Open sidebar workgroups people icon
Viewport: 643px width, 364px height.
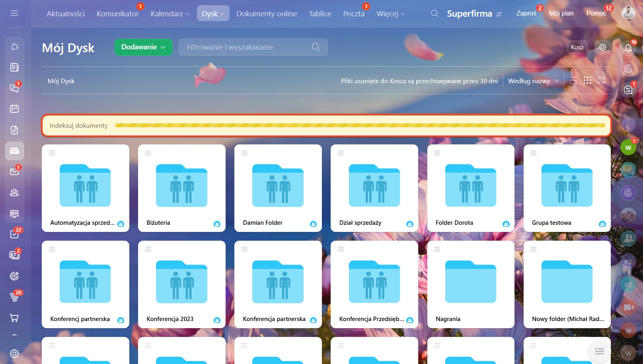14,193
